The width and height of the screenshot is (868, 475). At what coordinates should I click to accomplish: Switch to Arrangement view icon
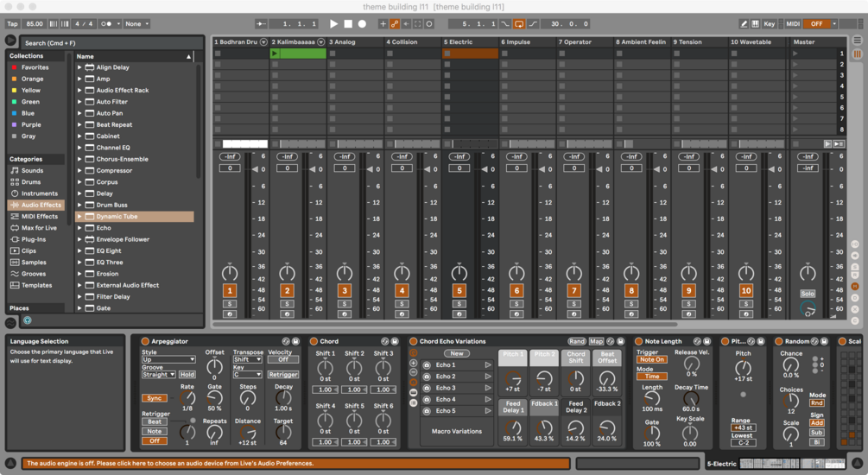(x=857, y=40)
